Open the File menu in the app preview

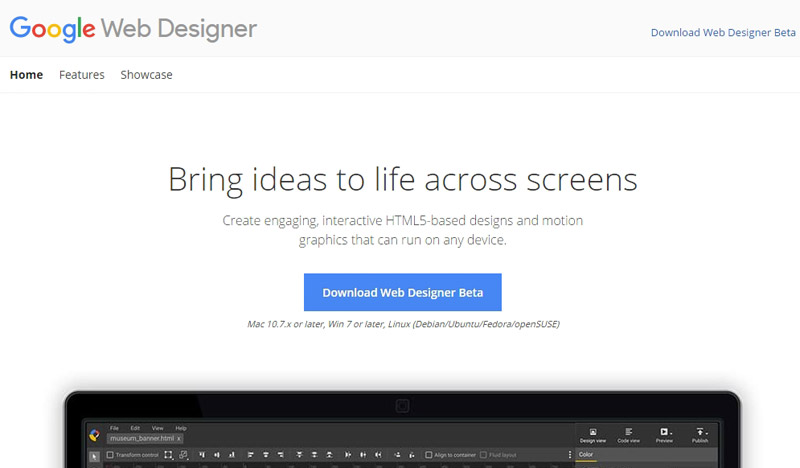pyautogui.click(x=114, y=428)
